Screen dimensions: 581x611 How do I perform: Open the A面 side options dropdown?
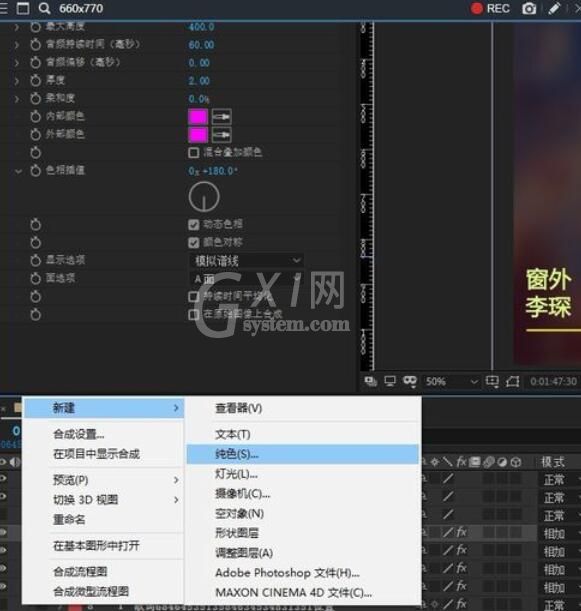click(247, 279)
